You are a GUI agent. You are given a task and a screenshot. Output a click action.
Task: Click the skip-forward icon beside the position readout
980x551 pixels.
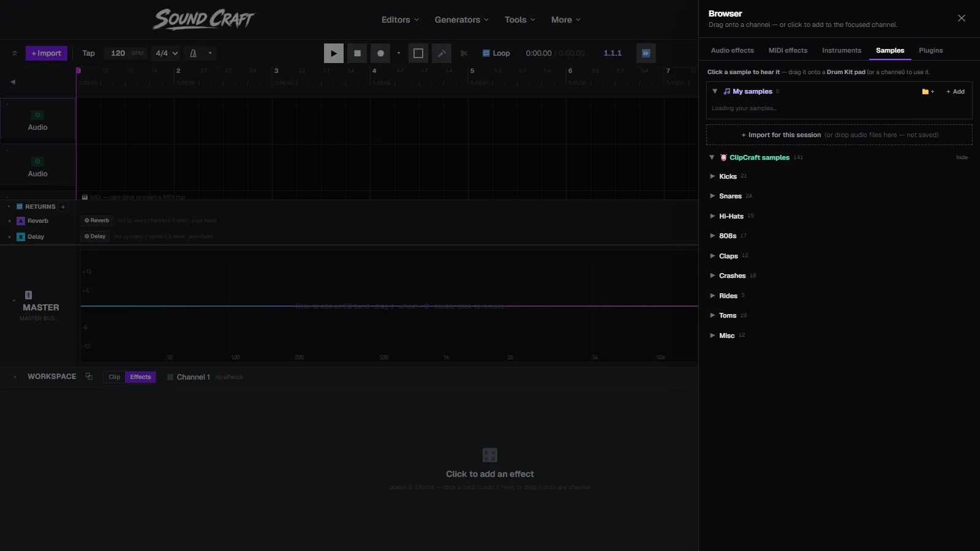click(646, 53)
